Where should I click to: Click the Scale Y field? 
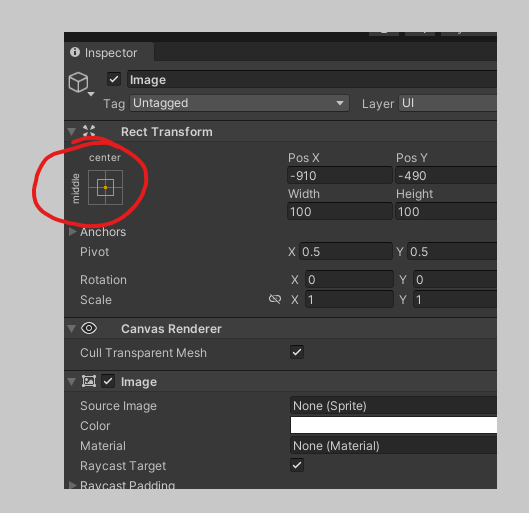click(455, 300)
